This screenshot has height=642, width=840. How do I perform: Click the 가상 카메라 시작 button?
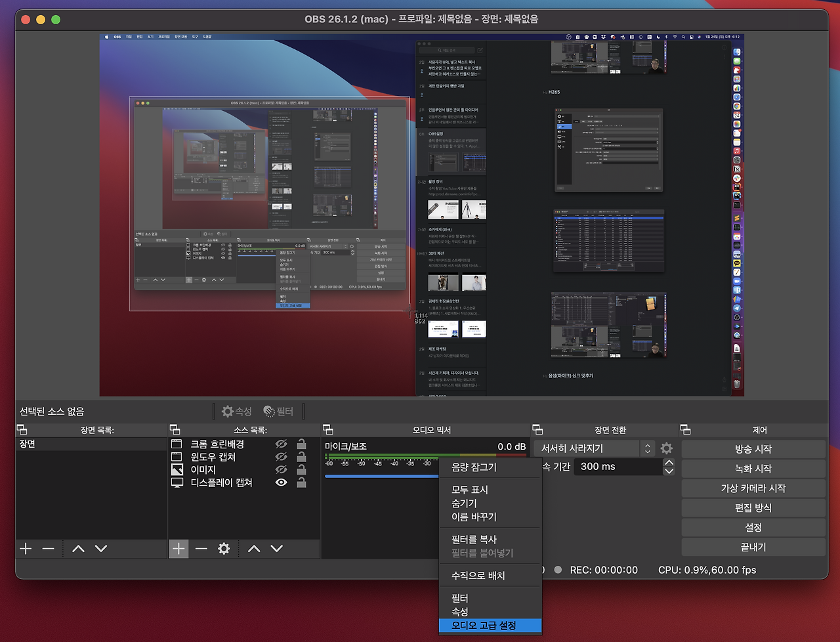pyautogui.click(x=753, y=488)
